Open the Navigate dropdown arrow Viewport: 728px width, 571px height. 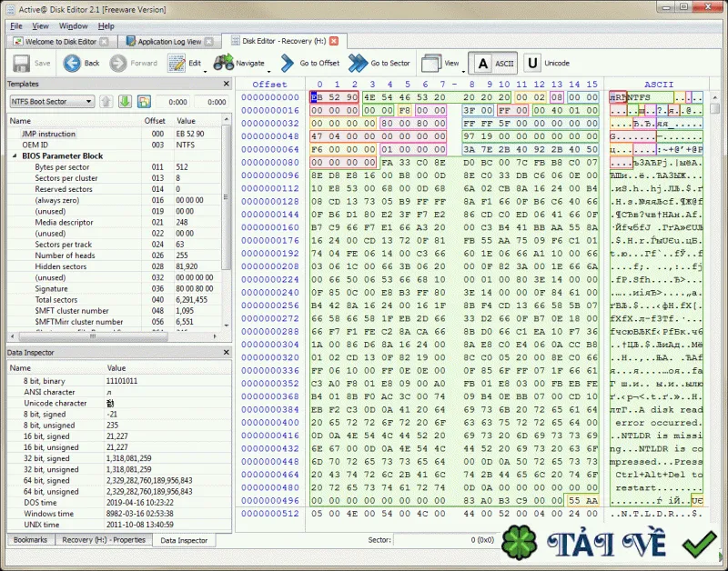(x=268, y=72)
